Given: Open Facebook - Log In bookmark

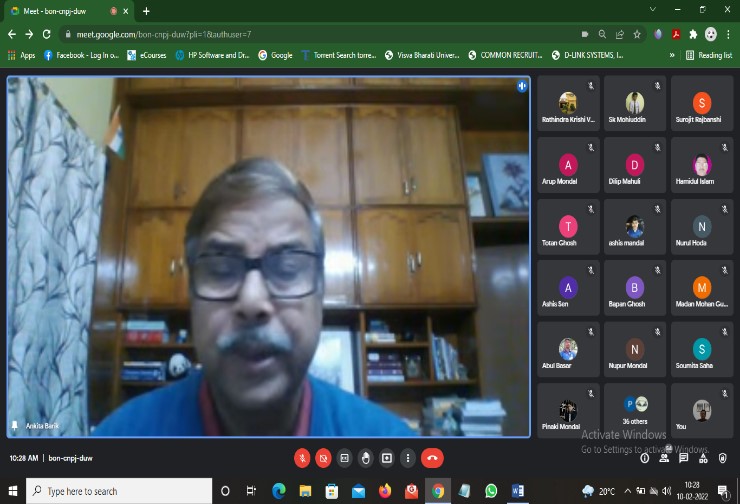Looking at the screenshot, I should (x=81, y=55).
